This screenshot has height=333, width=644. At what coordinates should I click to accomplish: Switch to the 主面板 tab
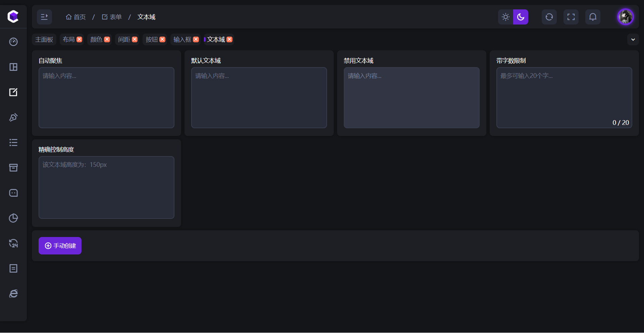coord(44,39)
